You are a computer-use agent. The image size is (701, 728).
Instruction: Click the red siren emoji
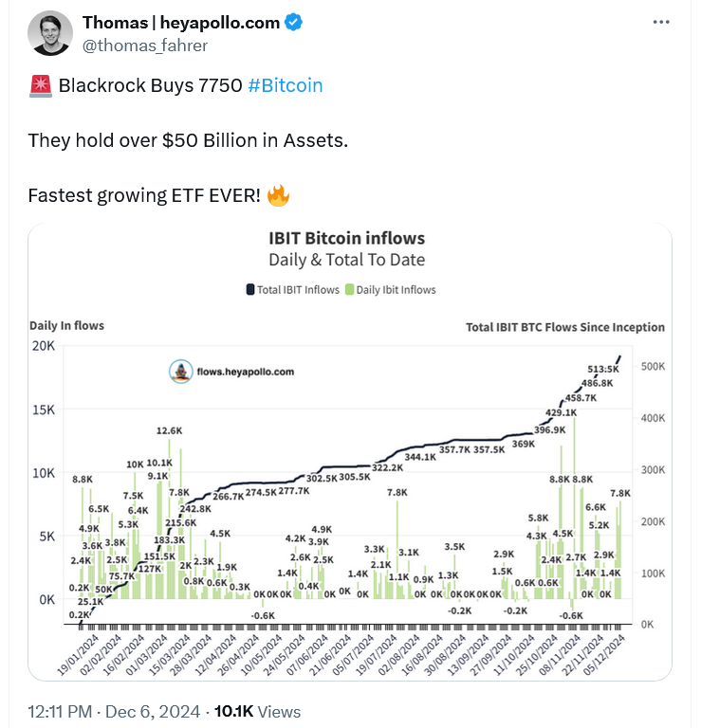41,86
